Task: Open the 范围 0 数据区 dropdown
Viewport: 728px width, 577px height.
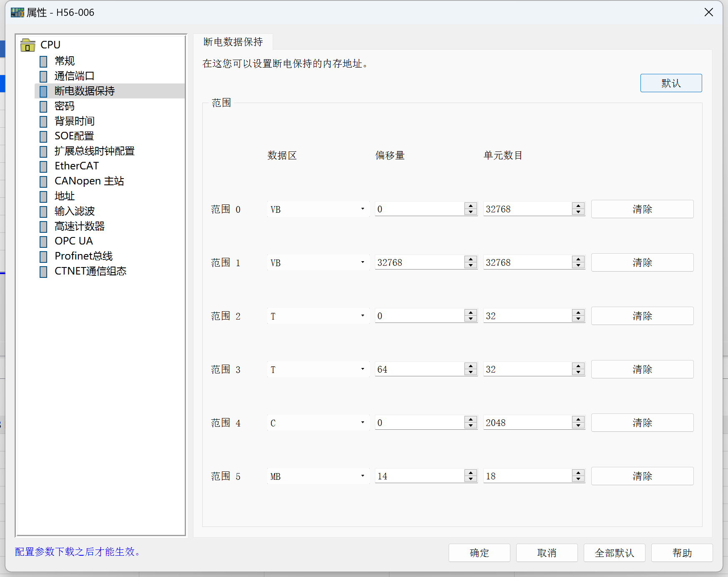Action: (x=318, y=209)
